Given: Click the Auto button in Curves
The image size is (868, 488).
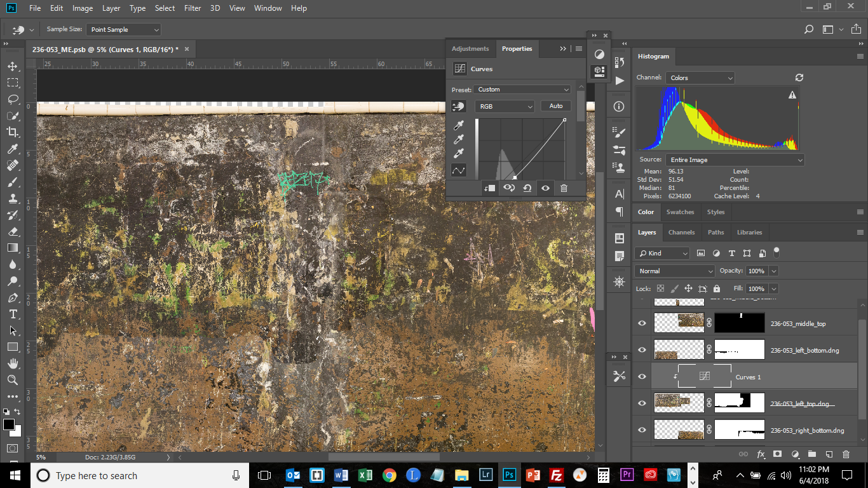Looking at the screenshot, I should click(x=556, y=106).
